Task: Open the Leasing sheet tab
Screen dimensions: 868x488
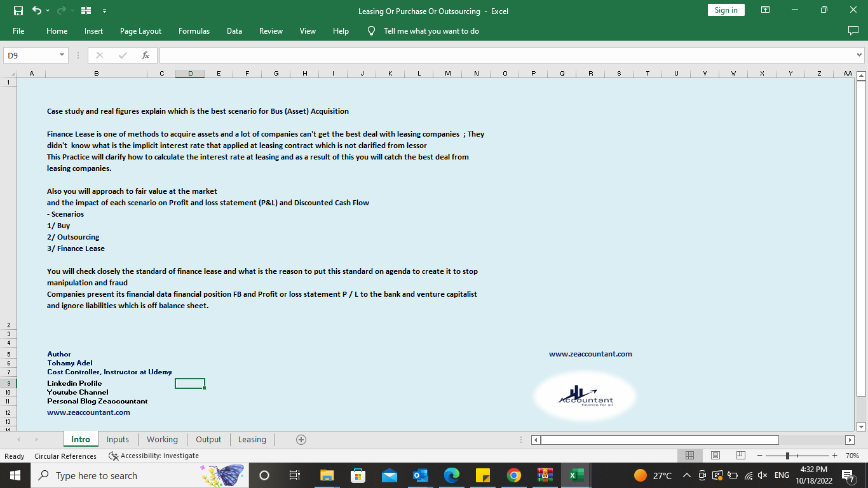Action: [x=252, y=439]
